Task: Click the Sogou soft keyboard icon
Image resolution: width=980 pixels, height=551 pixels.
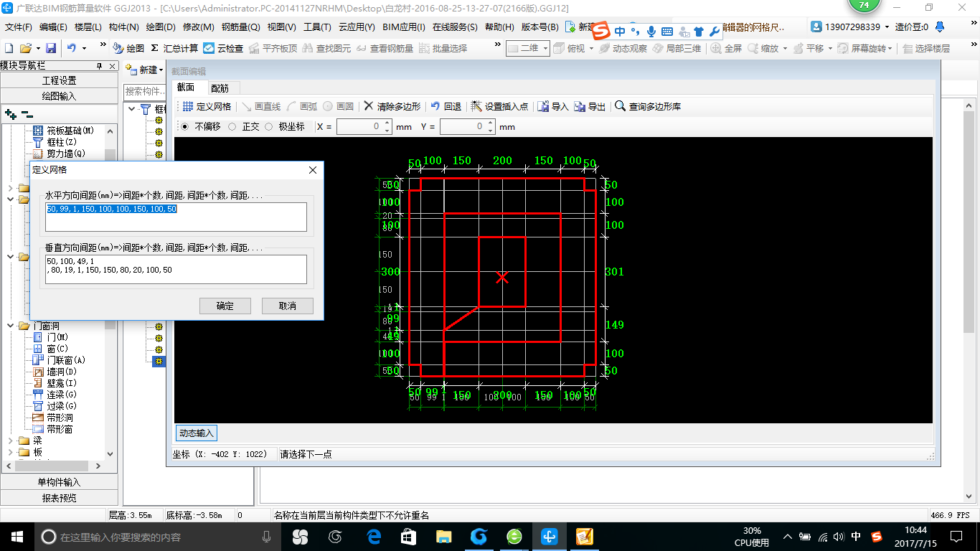Action: click(667, 31)
